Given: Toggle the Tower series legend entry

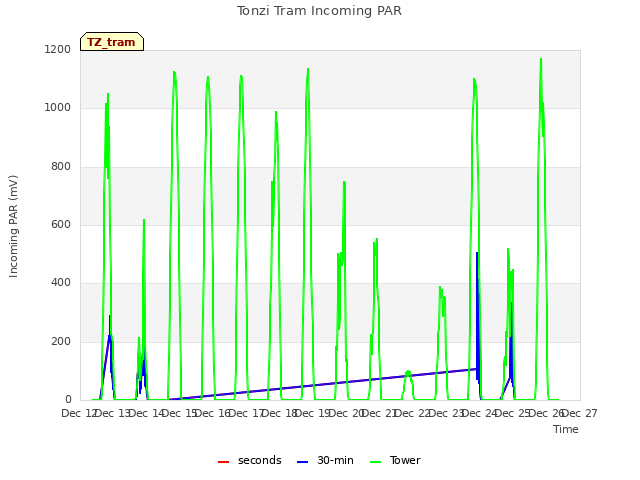Looking at the screenshot, I should [x=395, y=460].
